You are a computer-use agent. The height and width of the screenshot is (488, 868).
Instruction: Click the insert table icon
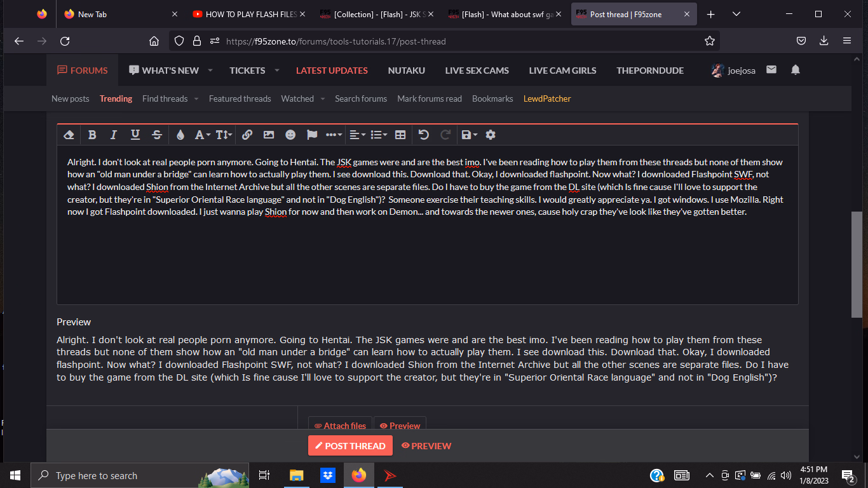coord(400,135)
